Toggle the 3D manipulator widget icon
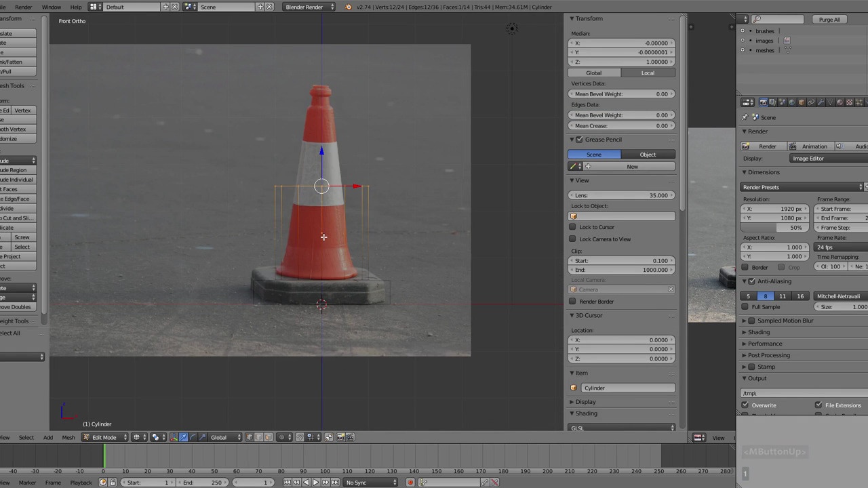Image resolution: width=868 pixels, height=488 pixels. (174, 437)
